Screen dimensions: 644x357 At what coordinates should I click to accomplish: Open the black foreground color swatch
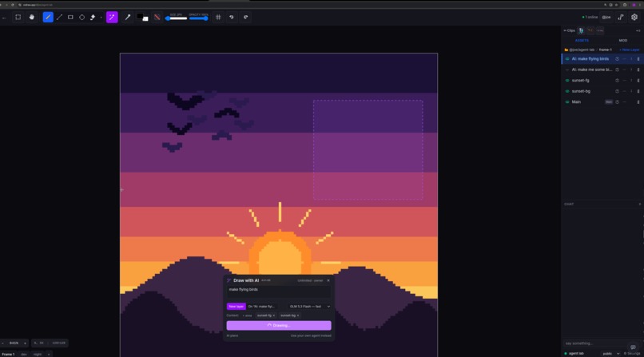[140, 16]
